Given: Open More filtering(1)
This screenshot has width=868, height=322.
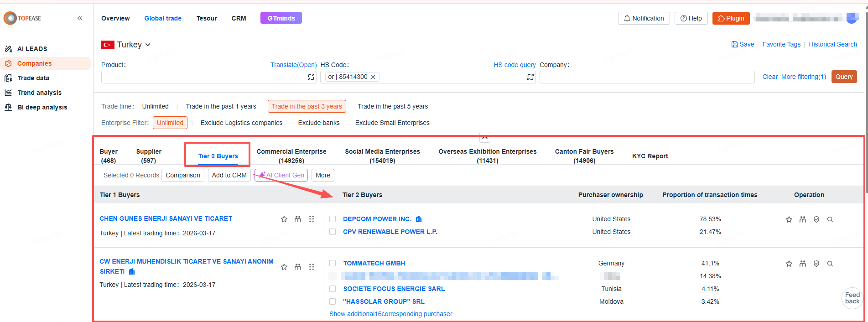Looking at the screenshot, I should pyautogui.click(x=803, y=77).
